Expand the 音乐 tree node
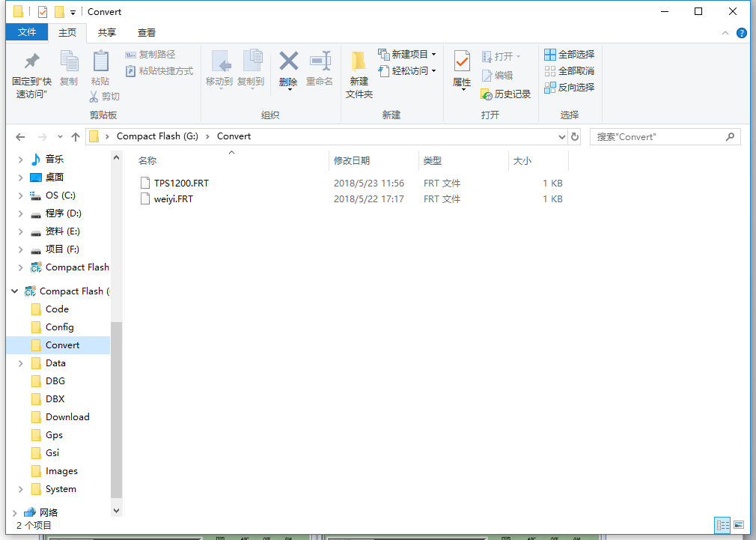The width and height of the screenshot is (756, 540). [20, 160]
